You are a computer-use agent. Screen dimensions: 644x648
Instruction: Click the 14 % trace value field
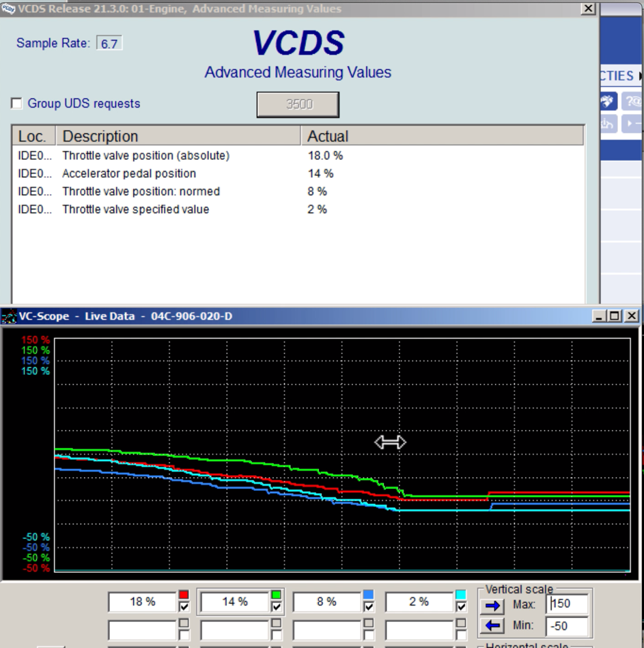tap(235, 602)
